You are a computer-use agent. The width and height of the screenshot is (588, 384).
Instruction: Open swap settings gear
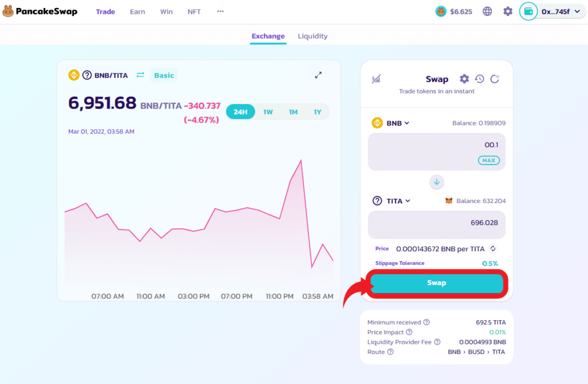[x=464, y=79]
